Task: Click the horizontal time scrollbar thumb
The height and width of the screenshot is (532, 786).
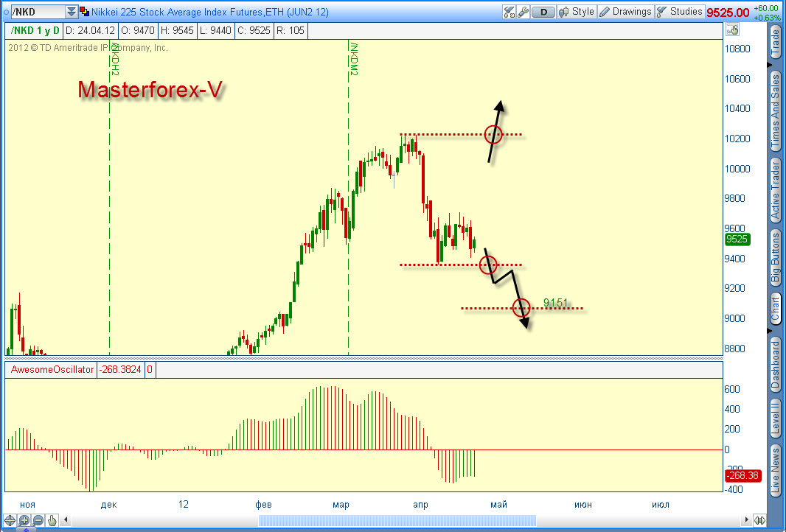Action: pyautogui.click(x=397, y=520)
